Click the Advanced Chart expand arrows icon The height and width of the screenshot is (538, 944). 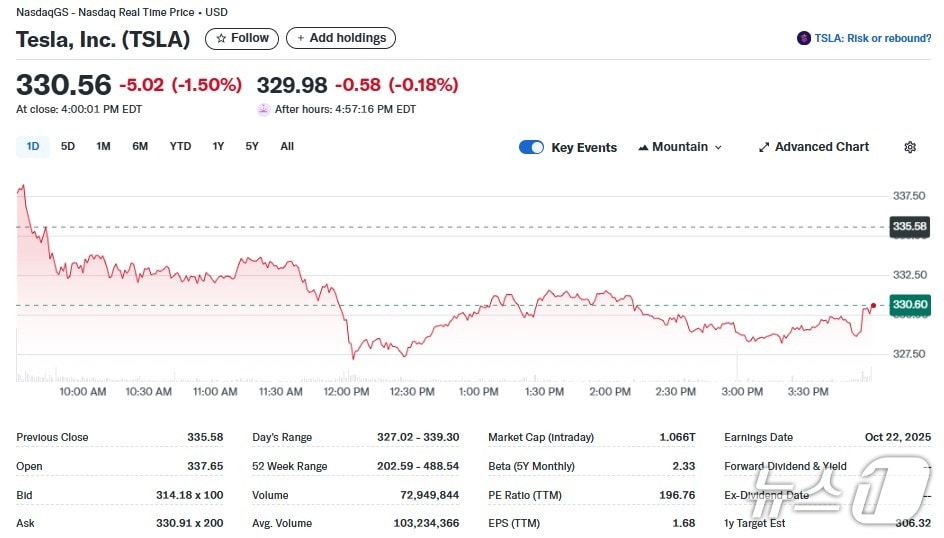click(x=764, y=147)
